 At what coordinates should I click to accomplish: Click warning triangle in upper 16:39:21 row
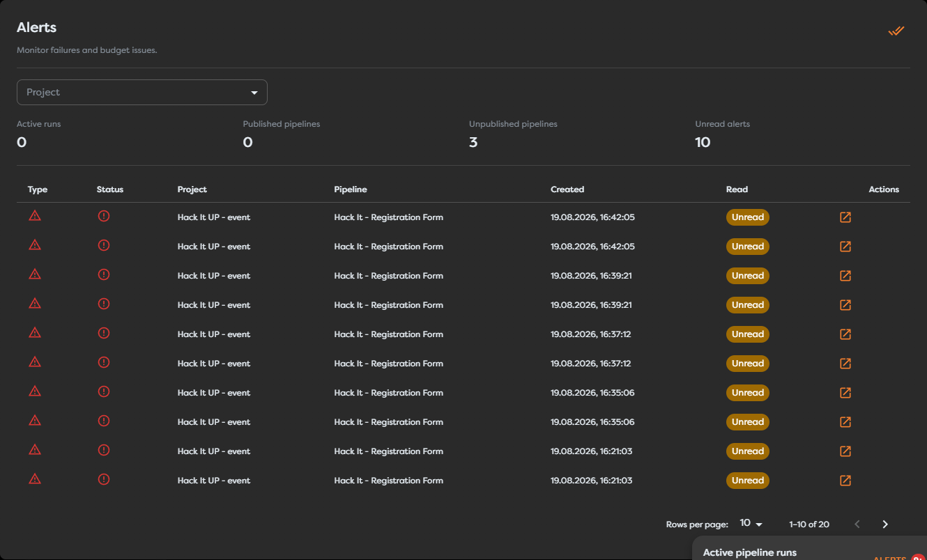[x=35, y=274]
